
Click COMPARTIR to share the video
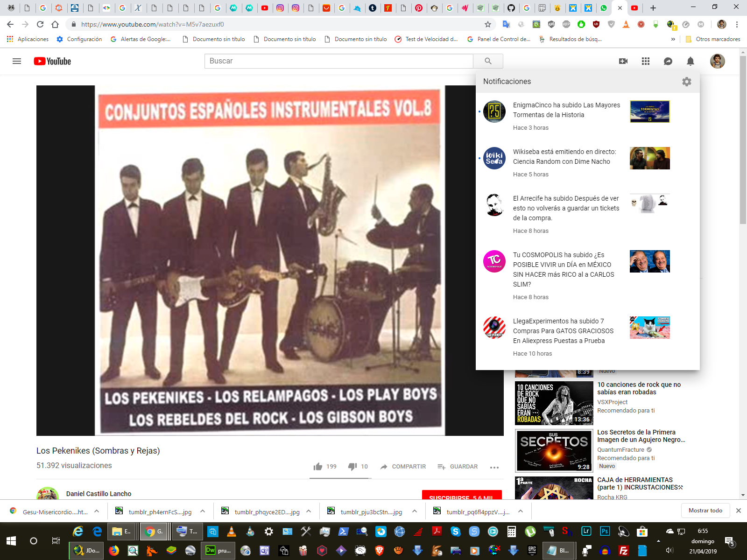click(403, 467)
